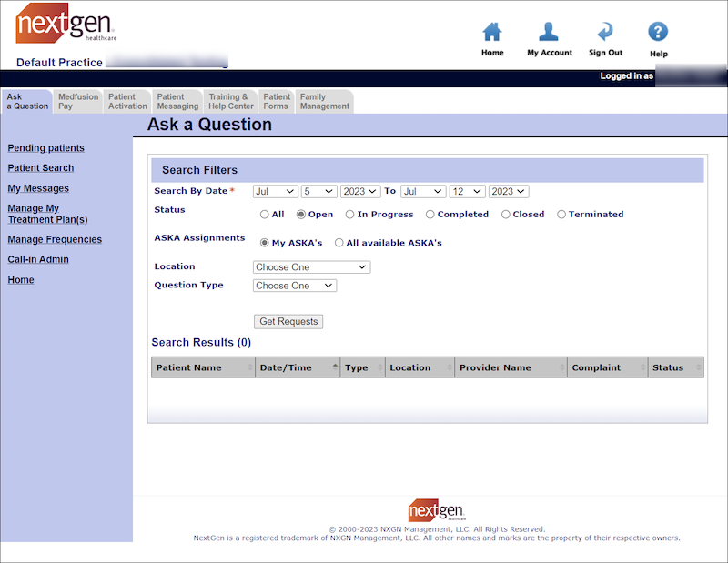This screenshot has height=563, width=728.
Task: Sort results by Location column
Action: 420,367
